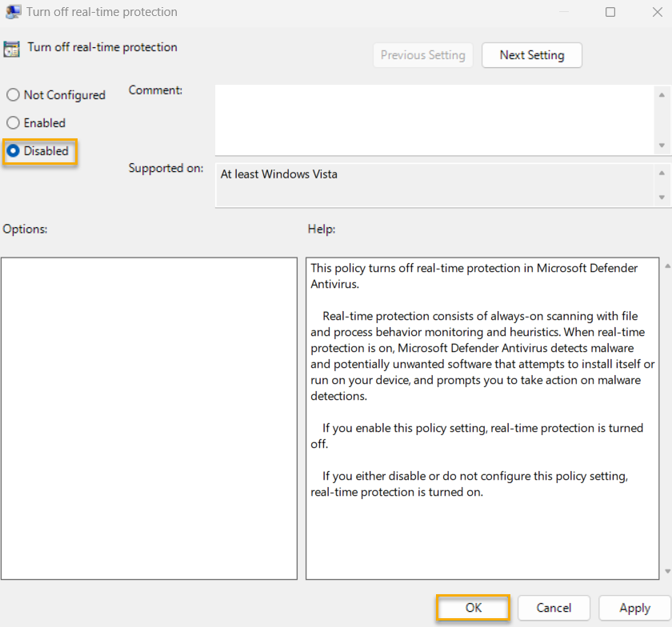Click the Comment box scroll down arrow
The width and height of the screenshot is (672, 627).
point(662,146)
